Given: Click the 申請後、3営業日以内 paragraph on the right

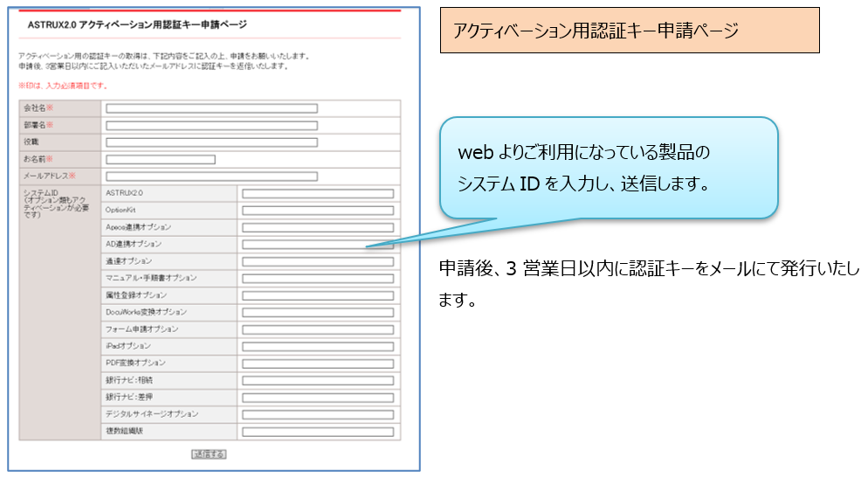Looking at the screenshot, I should 649,284.
